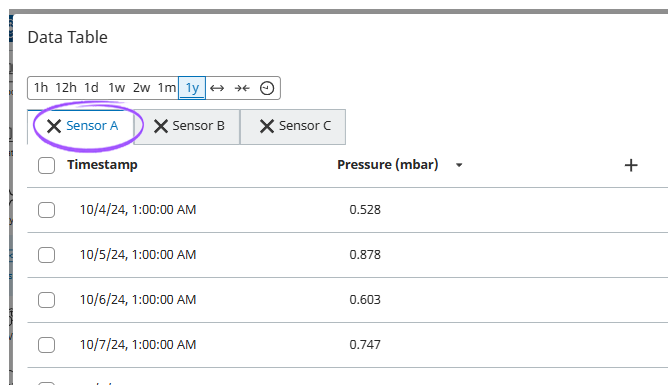Click the Pressure (mbar) column header
Viewport: 668px width, 385px height.
click(x=388, y=165)
